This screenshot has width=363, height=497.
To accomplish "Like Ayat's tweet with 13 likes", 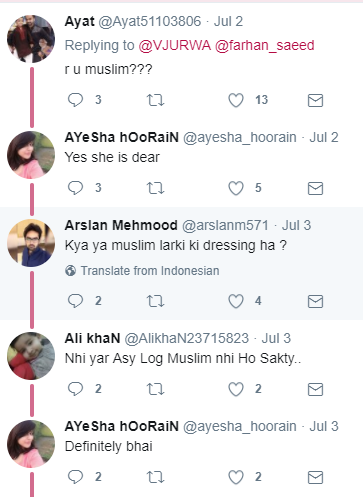I will pyautogui.click(x=236, y=100).
